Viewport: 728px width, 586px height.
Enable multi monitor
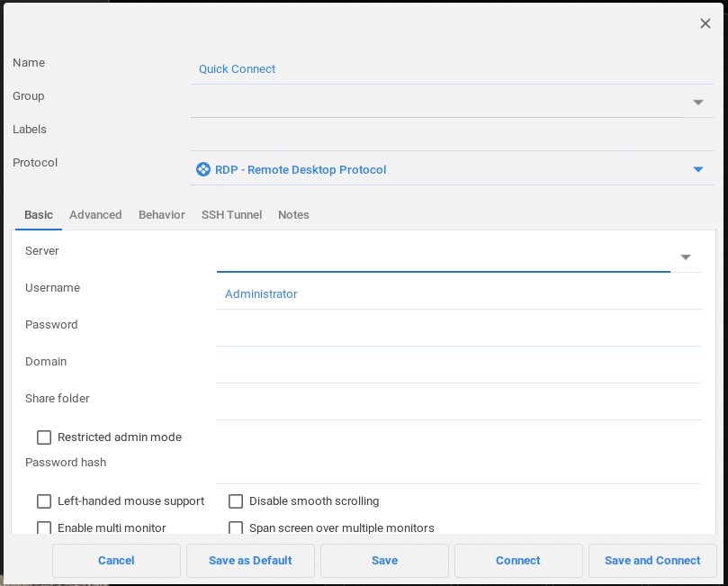point(44,528)
